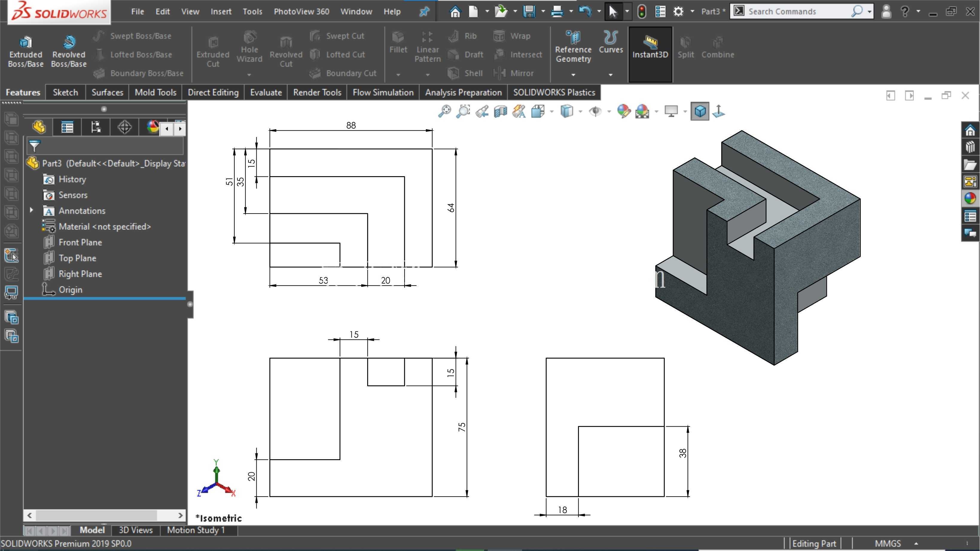Click the Print icon
This screenshot has height=551, width=980.
tap(557, 11)
